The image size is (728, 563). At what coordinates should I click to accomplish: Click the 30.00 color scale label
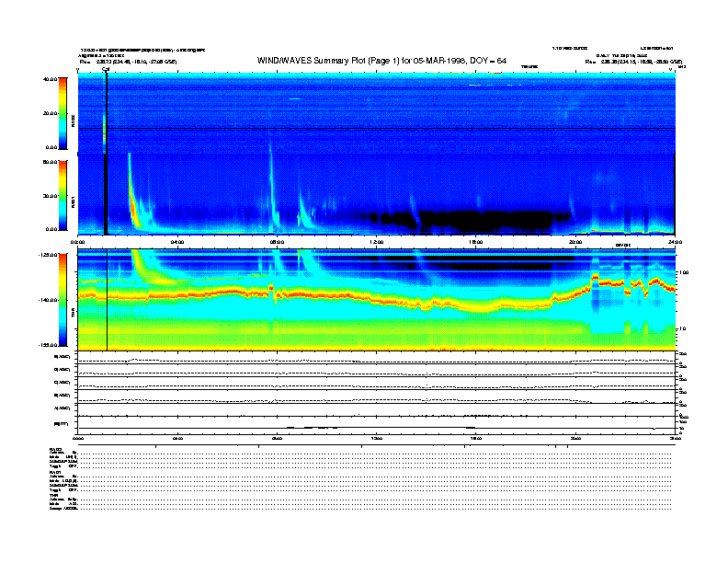point(51,196)
